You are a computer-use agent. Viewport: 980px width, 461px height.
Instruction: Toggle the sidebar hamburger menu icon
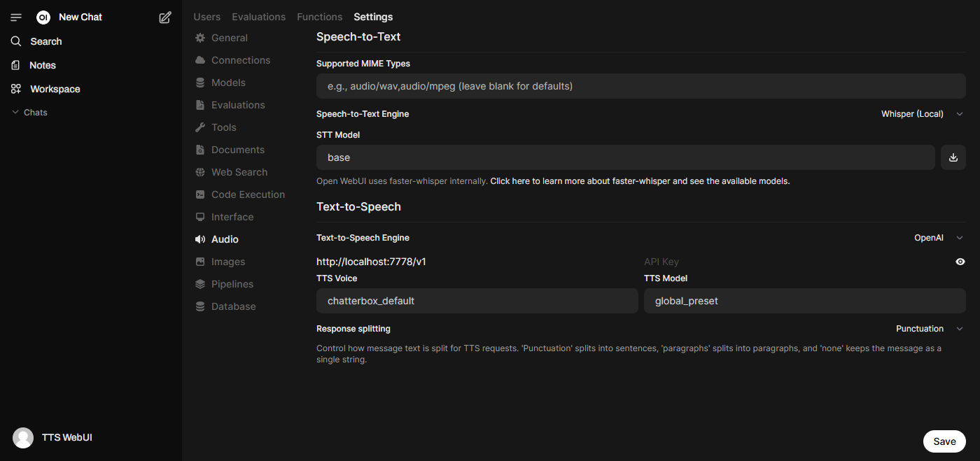click(16, 17)
